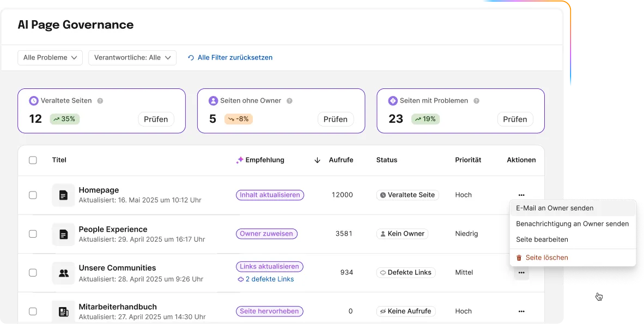
Task: Click the Homepage document page icon
Action: pos(63,195)
